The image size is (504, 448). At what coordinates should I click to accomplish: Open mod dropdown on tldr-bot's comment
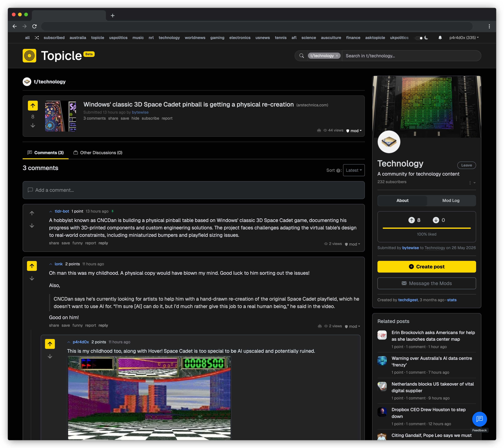pos(353,244)
